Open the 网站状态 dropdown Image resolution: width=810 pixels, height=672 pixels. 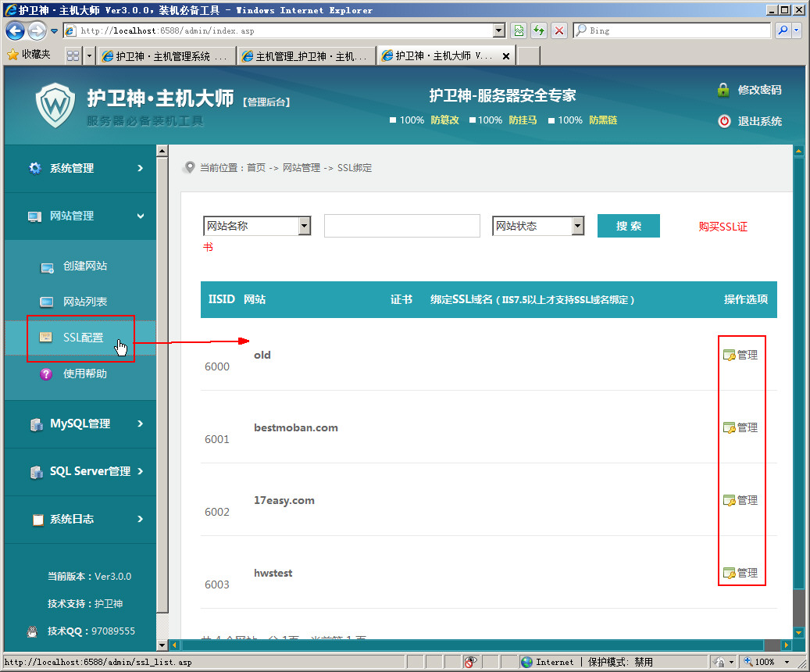(x=538, y=226)
